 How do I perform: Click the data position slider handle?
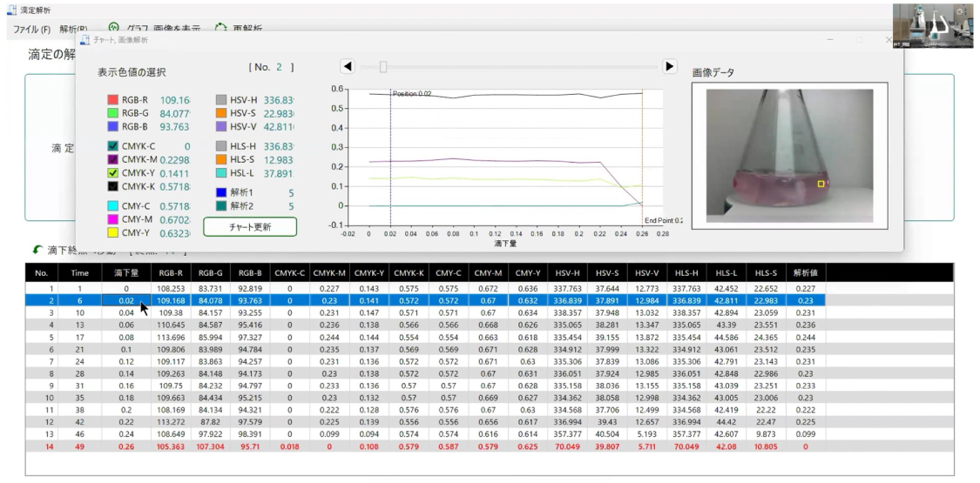click(x=382, y=66)
